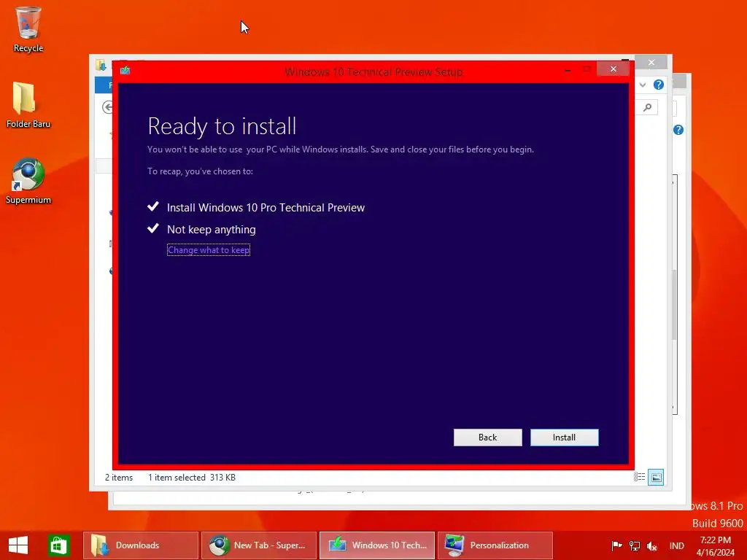The image size is (747, 560).
Task: Open the Recycle Bin desktop icon
Action: click(x=28, y=29)
